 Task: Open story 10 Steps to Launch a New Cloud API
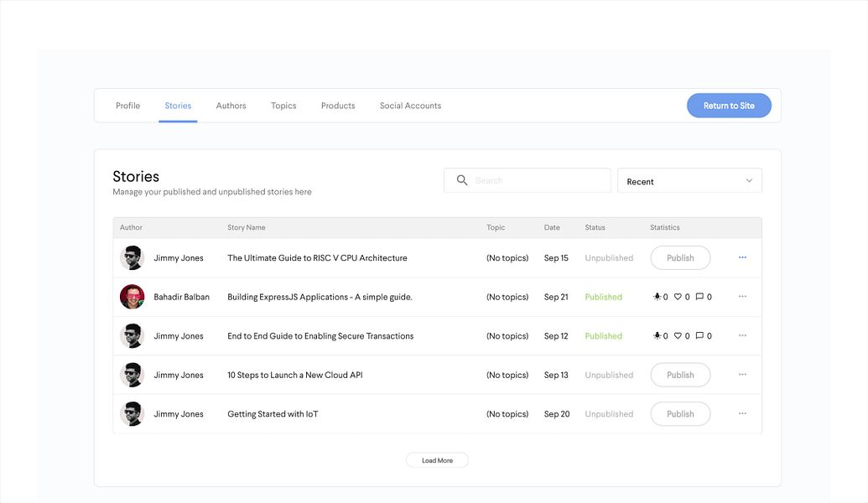295,375
